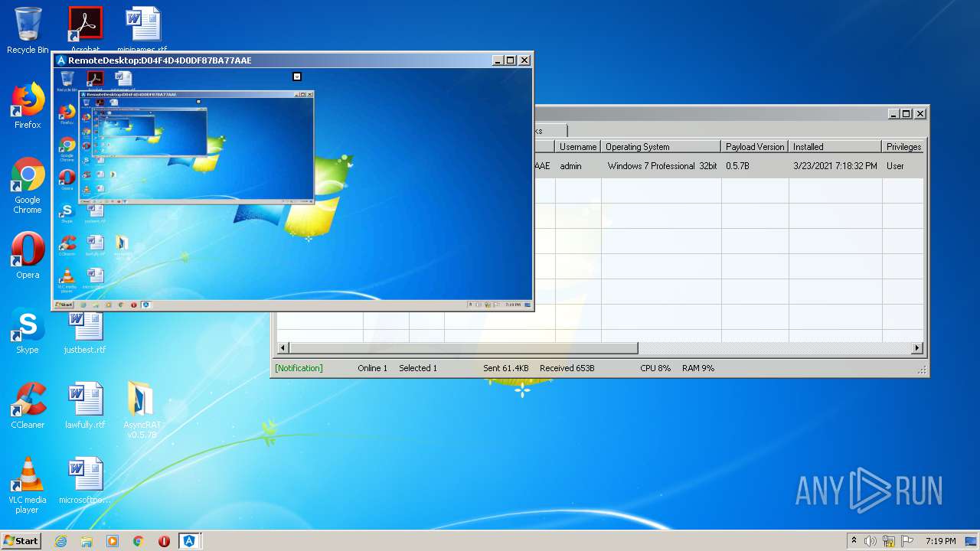Image resolution: width=980 pixels, height=551 pixels.
Task: Sort by the Payload Version column header
Action: point(755,146)
